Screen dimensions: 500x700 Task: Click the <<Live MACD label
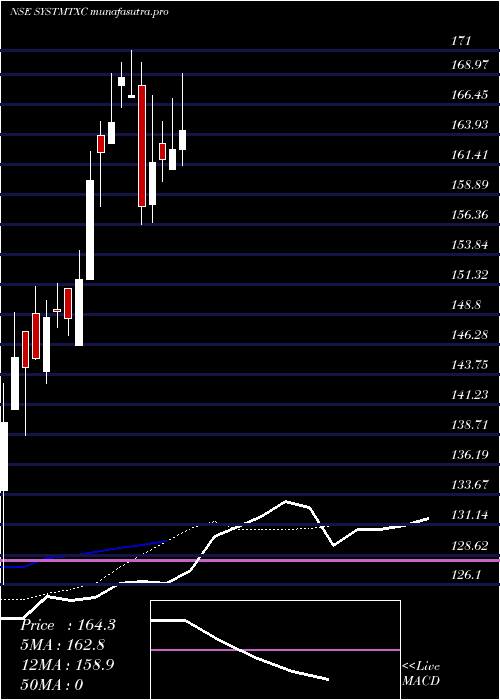click(421, 674)
